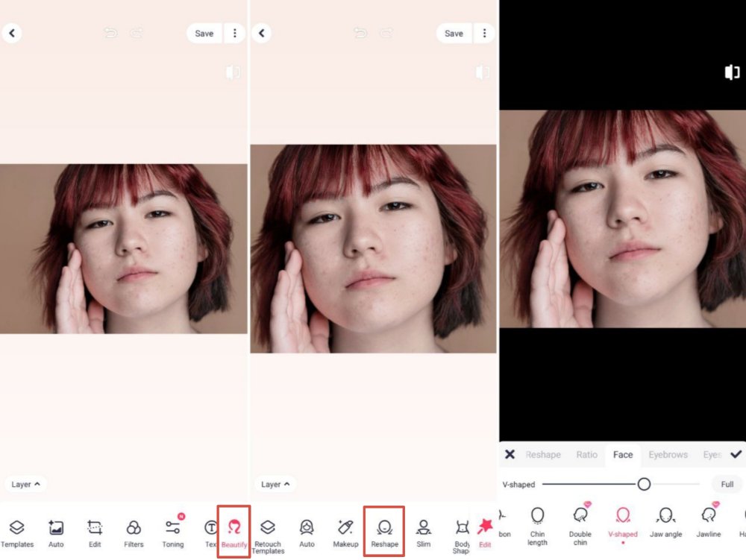The height and width of the screenshot is (560, 746).
Task: Choose the Double chin option
Action: (580, 526)
